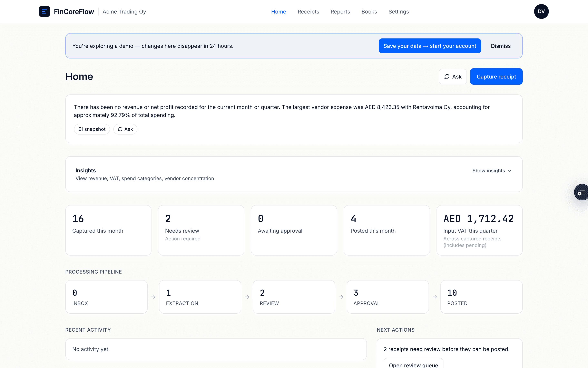Open the Receipts nav tab
This screenshot has height=368, width=588.
click(308, 12)
